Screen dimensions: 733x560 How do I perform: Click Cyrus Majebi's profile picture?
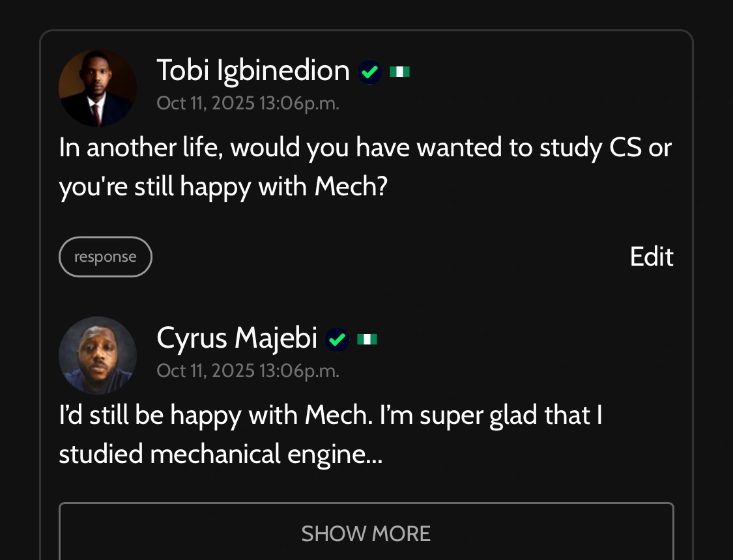tap(98, 355)
